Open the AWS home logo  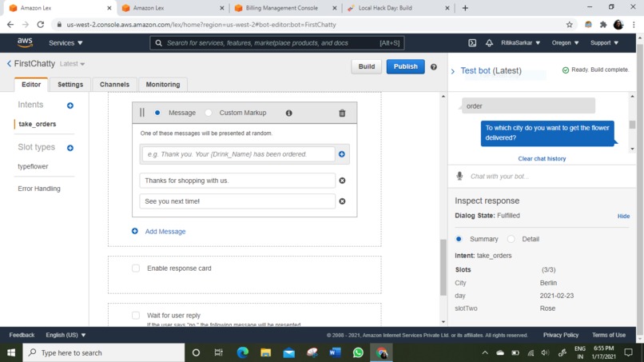click(25, 42)
